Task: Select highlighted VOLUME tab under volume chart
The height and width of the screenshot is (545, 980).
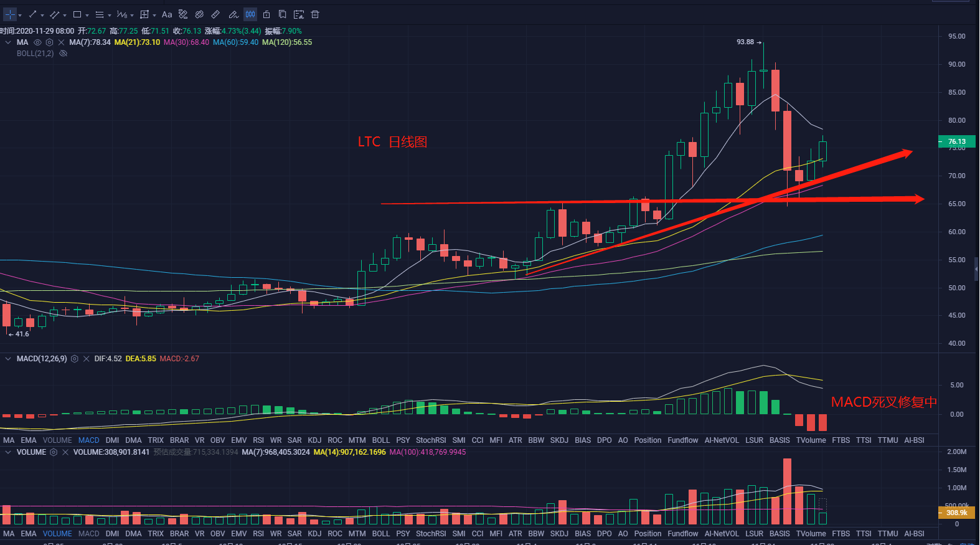Action: click(x=57, y=534)
